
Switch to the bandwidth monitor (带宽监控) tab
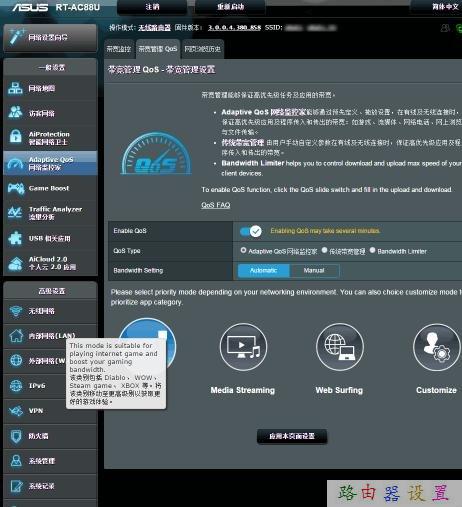pyautogui.click(x=119, y=49)
